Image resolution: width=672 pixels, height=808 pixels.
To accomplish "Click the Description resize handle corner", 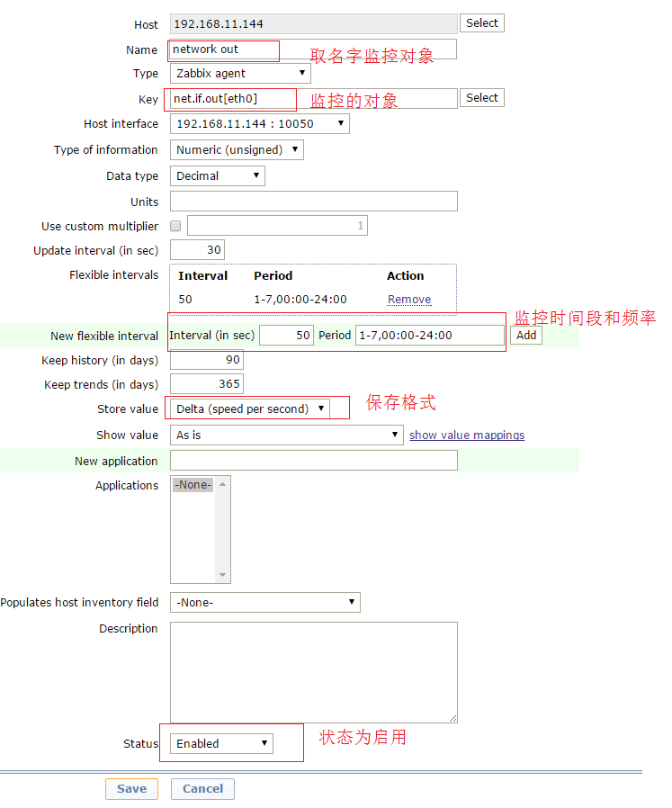I will point(453,718).
